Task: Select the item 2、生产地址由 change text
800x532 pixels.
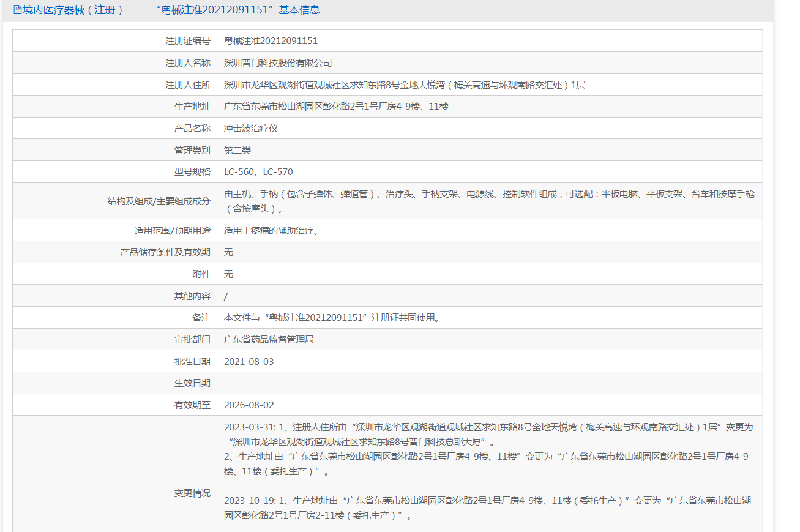Action: [x=487, y=465]
